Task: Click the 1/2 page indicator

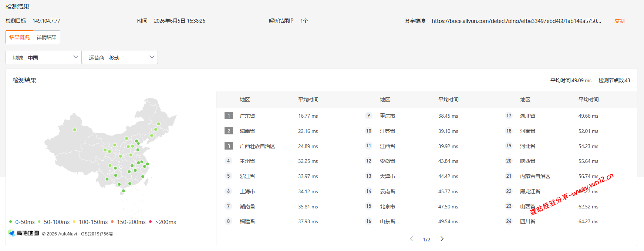Action: tap(426, 240)
